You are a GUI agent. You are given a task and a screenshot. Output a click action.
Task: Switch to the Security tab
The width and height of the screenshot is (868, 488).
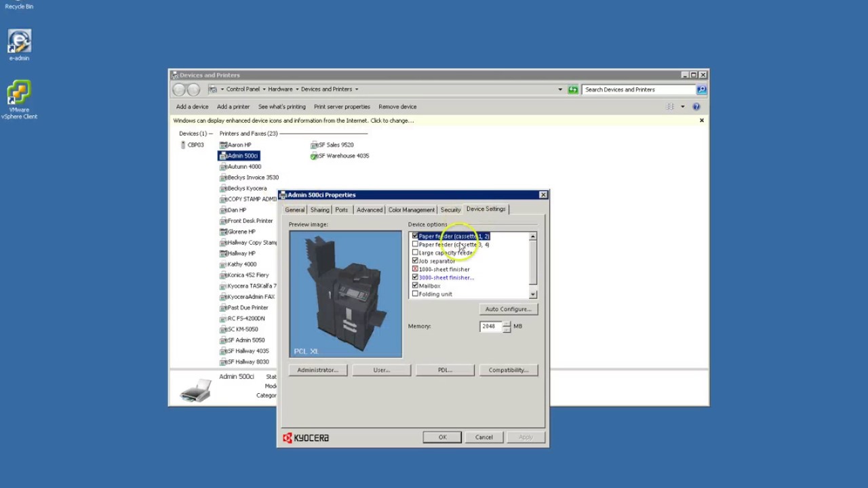450,210
